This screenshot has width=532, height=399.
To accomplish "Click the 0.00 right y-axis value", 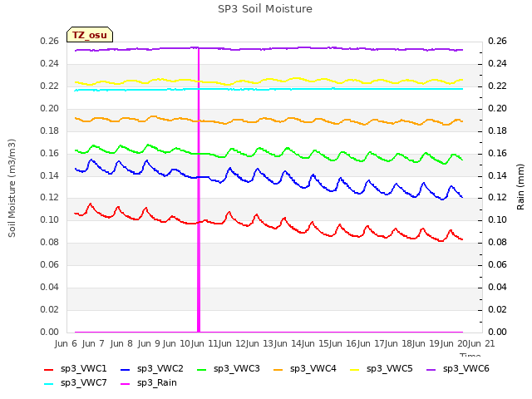I will pos(497,332).
